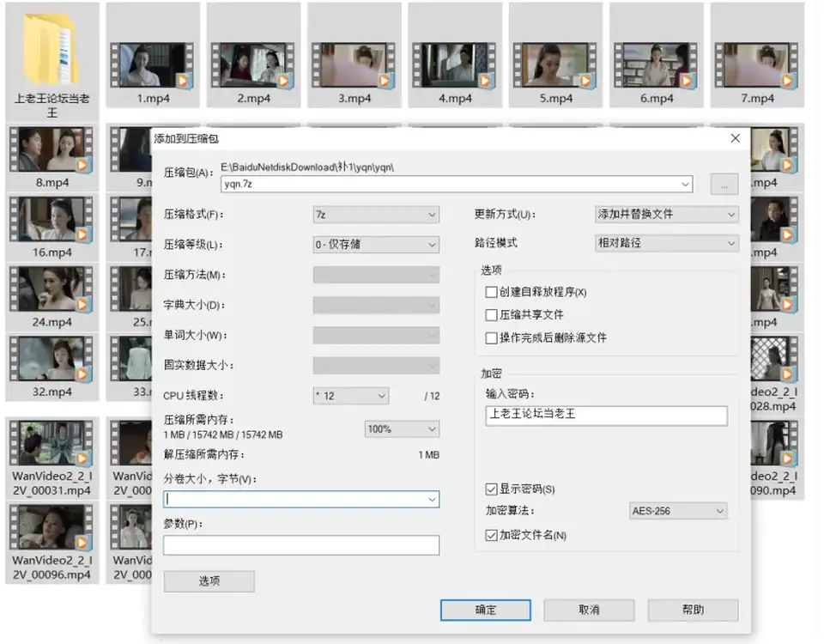
Task: Open the 100% memory usage dropdown
Action: click(402, 429)
